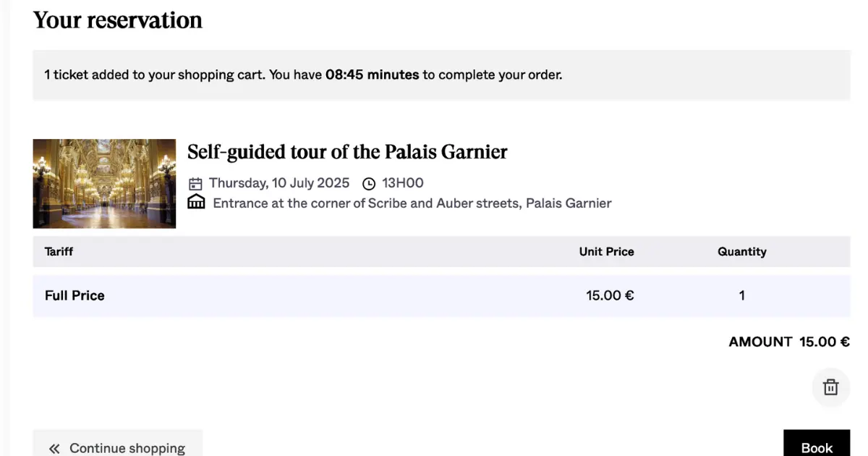Click the Your reservation heading
Screen dimensions: 868x456
pos(117,20)
